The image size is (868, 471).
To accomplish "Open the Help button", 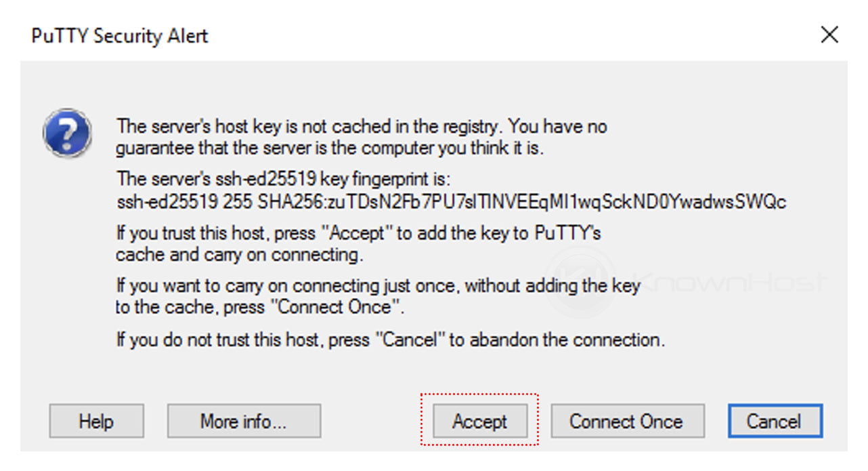I will click(96, 421).
